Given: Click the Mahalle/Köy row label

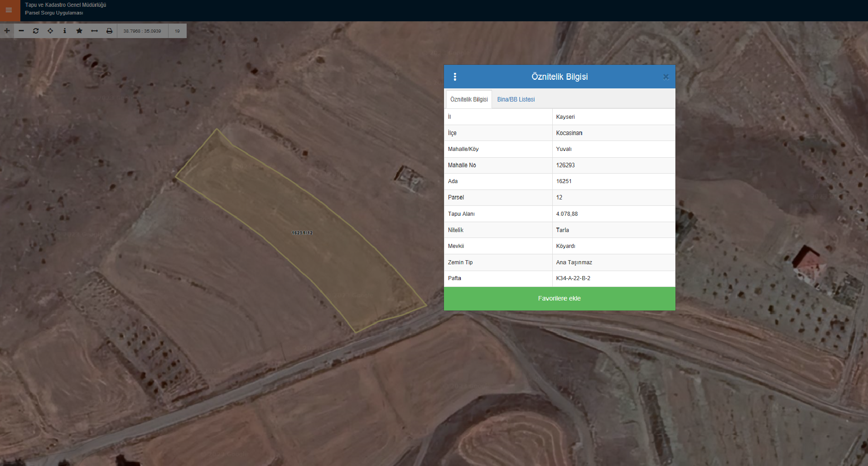Looking at the screenshot, I should [x=463, y=149].
